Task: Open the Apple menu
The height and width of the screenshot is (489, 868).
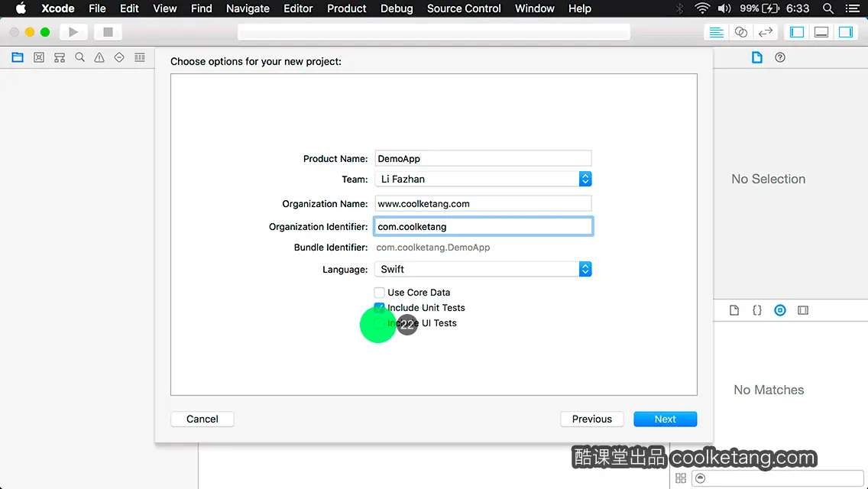Action: coord(21,8)
